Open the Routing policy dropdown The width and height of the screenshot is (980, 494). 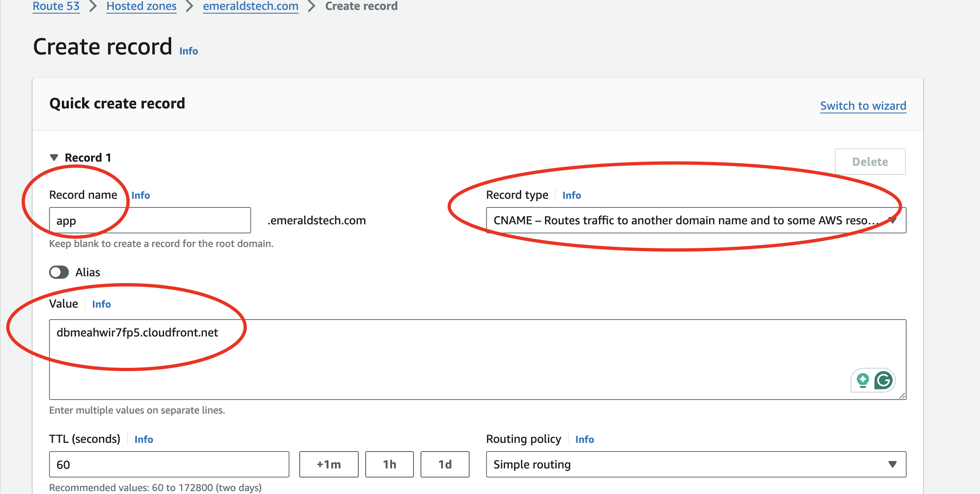click(x=696, y=464)
